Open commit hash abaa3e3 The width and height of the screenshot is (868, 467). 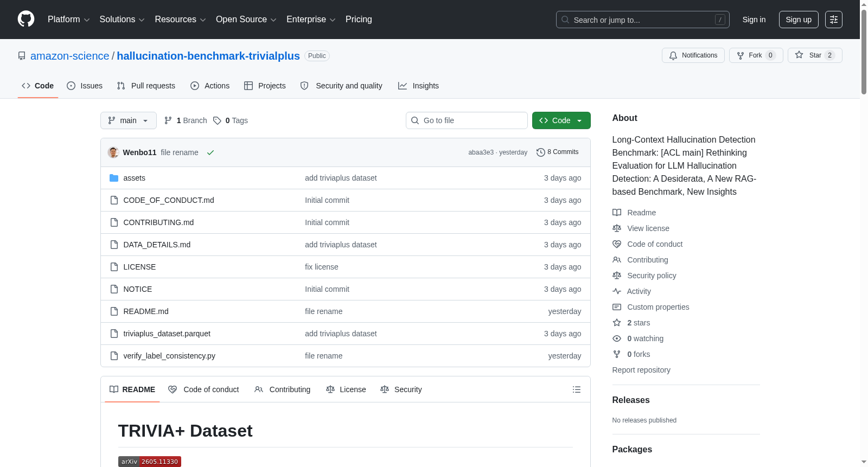pyautogui.click(x=481, y=152)
